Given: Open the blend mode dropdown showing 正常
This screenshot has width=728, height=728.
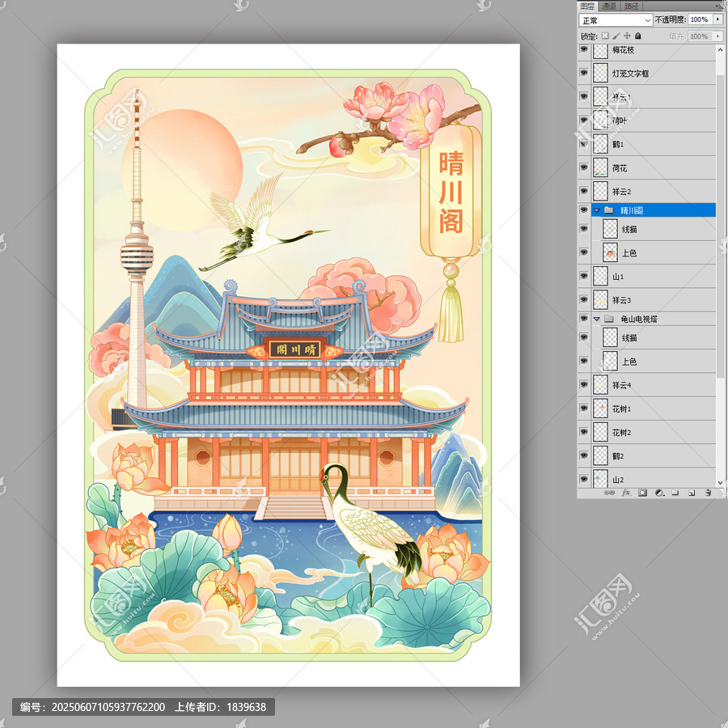Looking at the screenshot, I should click(x=616, y=20).
